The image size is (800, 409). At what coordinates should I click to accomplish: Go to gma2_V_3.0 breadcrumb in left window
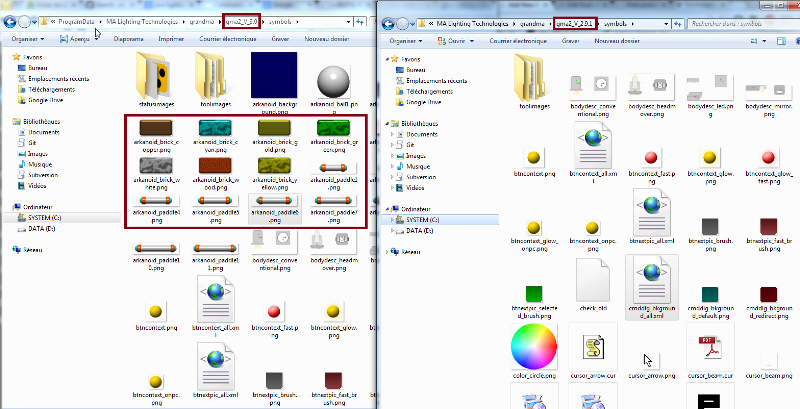click(242, 22)
